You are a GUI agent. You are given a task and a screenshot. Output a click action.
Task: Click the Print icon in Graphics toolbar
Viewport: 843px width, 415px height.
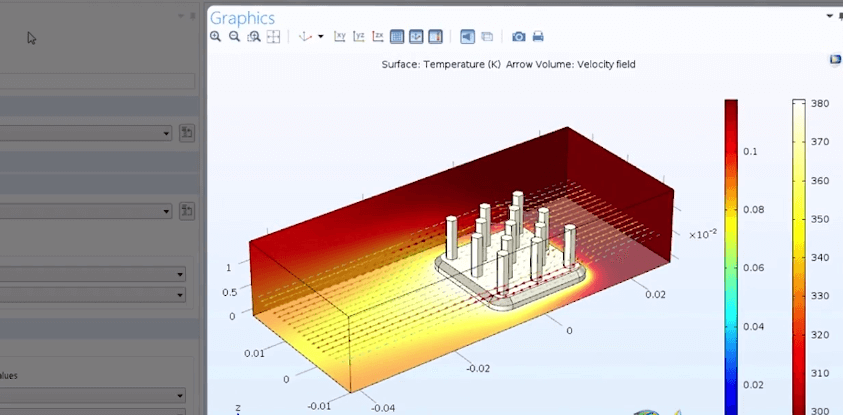click(538, 37)
